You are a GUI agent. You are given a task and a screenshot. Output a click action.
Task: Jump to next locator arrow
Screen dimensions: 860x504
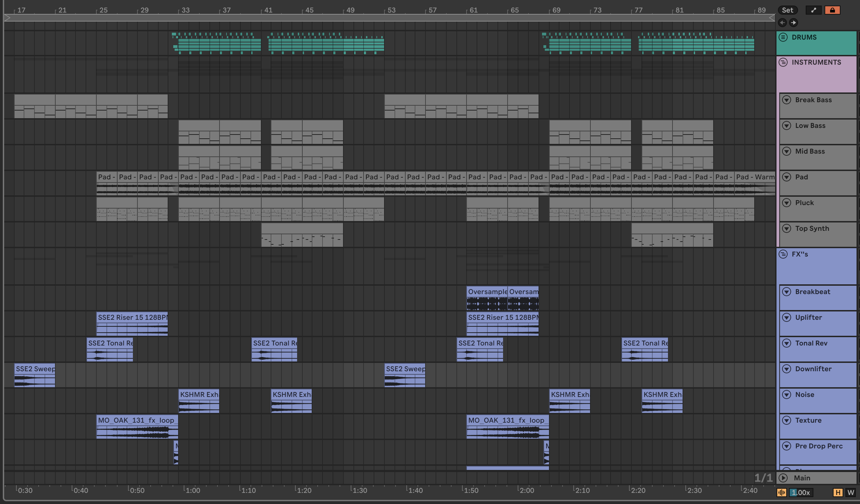[793, 23]
